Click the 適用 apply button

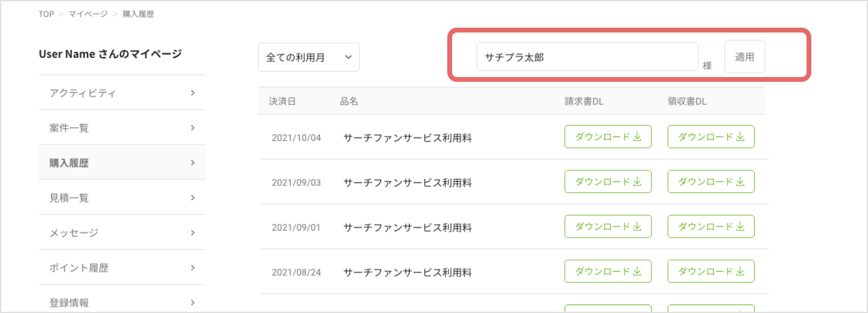pyautogui.click(x=744, y=57)
